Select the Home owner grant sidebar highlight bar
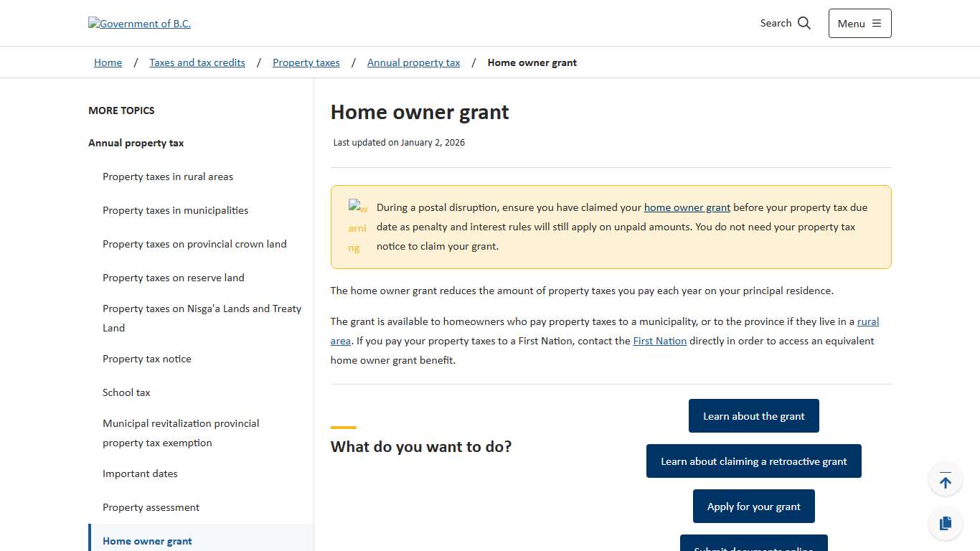The height and width of the screenshot is (551, 980). tap(90, 540)
